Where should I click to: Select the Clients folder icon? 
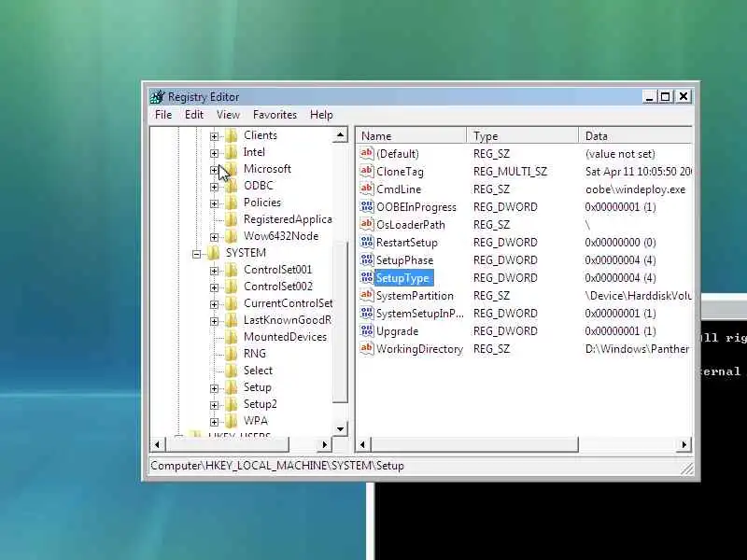point(232,135)
